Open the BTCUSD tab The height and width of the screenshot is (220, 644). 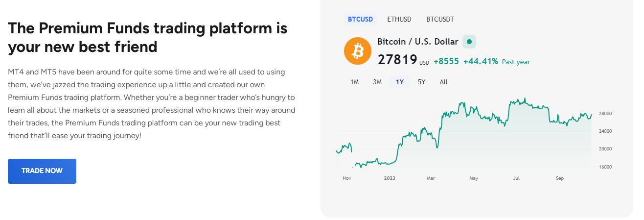pyautogui.click(x=360, y=19)
